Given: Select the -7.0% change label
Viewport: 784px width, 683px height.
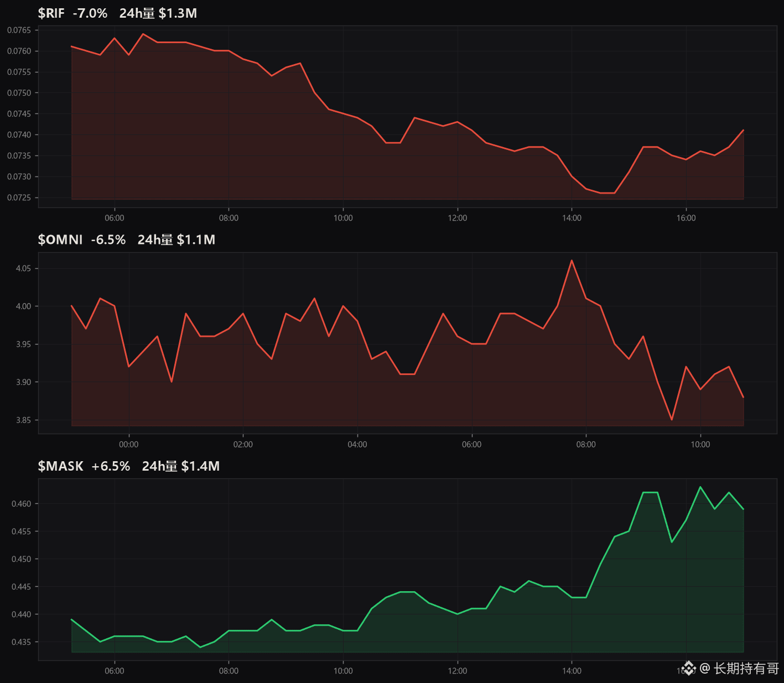Looking at the screenshot, I should [x=90, y=13].
